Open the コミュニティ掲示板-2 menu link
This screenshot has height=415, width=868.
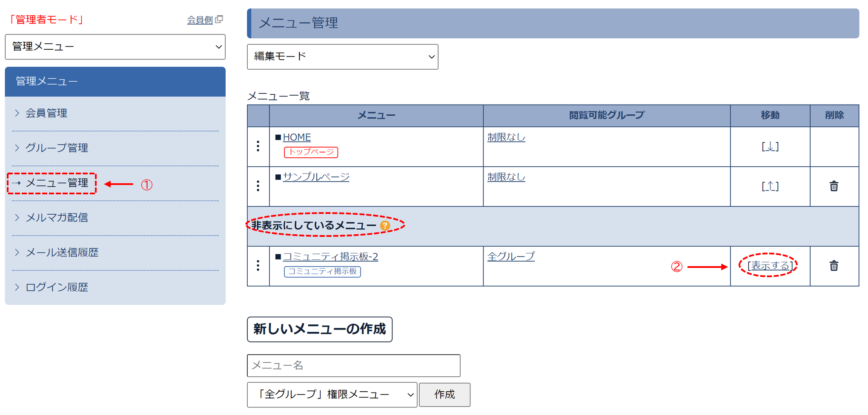(330, 256)
